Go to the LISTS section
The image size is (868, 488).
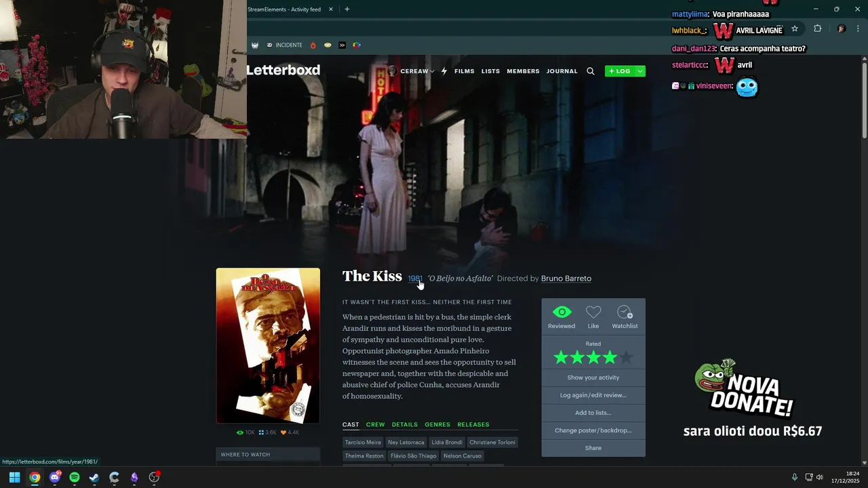click(x=490, y=71)
